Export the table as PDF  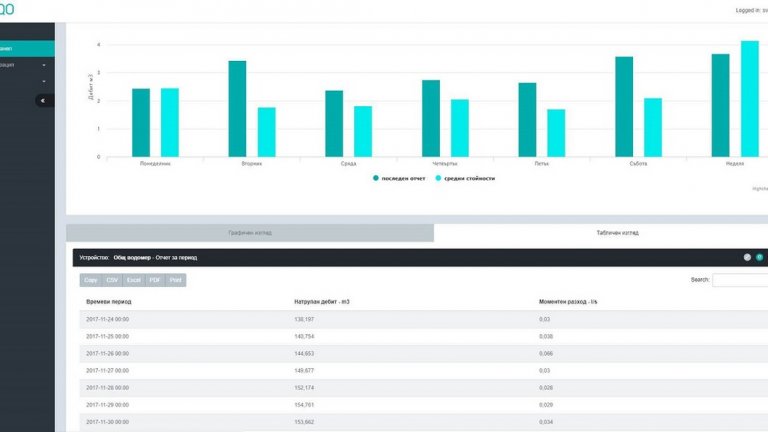[155, 280]
